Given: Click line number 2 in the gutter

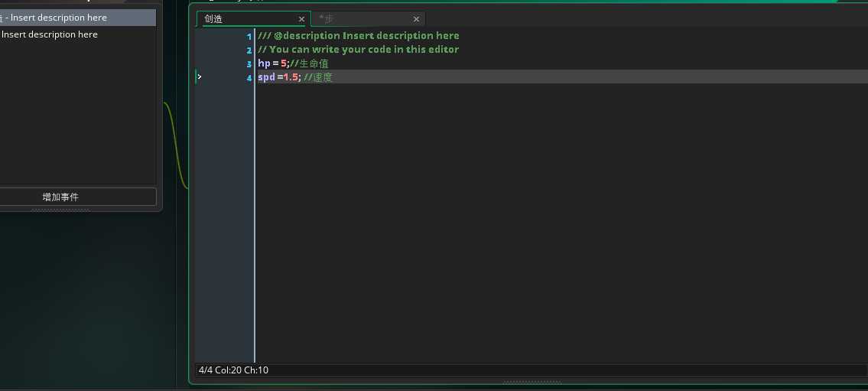Looking at the screenshot, I should coord(249,51).
